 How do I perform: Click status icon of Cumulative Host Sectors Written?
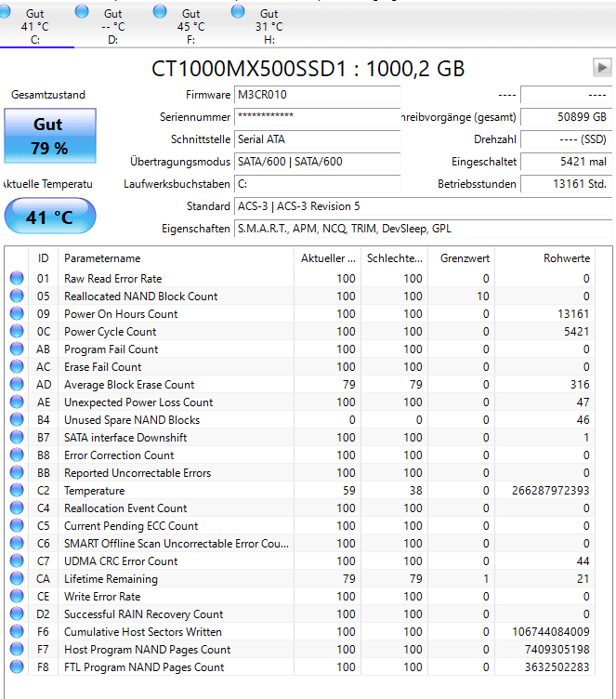[x=17, y=632]
